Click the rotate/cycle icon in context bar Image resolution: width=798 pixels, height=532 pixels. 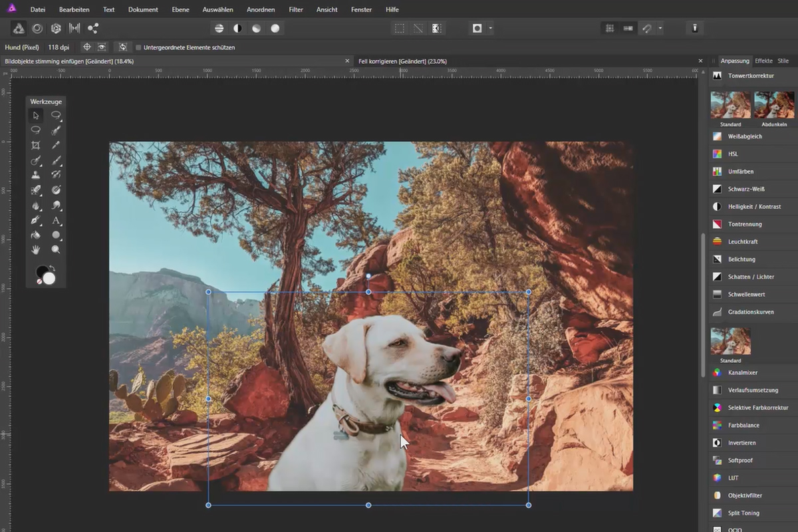tap(123, 47)
